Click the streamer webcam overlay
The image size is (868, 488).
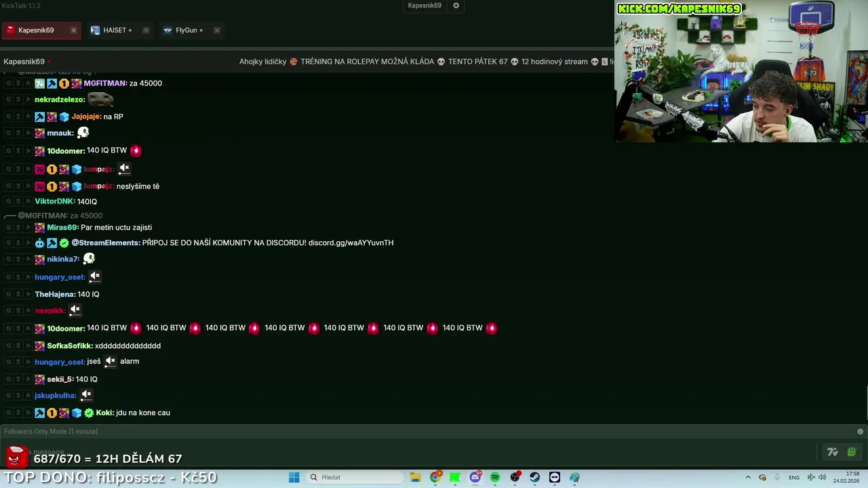click(x=741, y=71)
